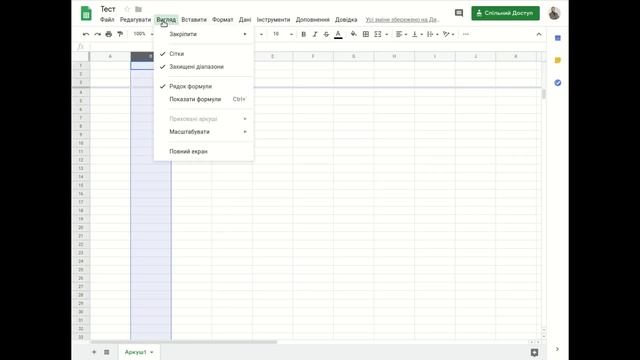The height and width of the screenshot is (360, 640).
Task: Open the text color picker
Action: coord(338,35)
